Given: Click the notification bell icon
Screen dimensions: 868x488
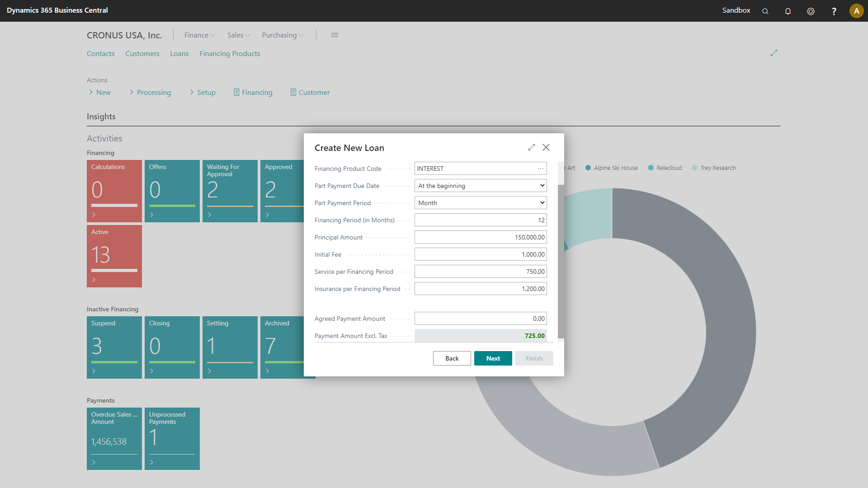Looking at the screenshot, I should [x=788, y=10].
